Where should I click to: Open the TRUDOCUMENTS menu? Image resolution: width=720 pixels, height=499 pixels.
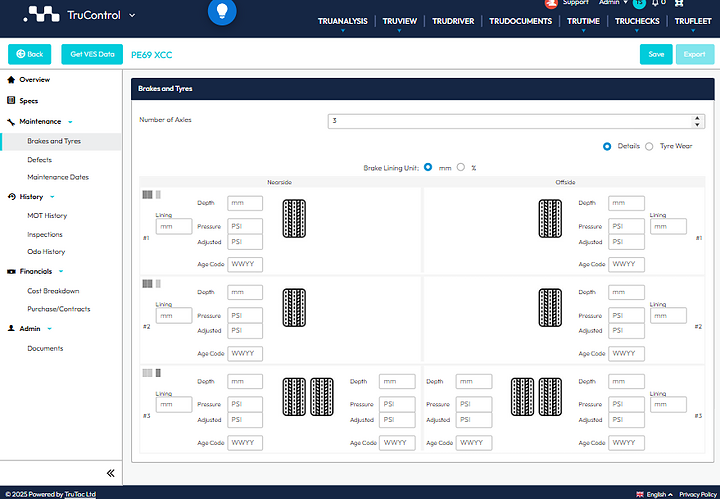520,21
